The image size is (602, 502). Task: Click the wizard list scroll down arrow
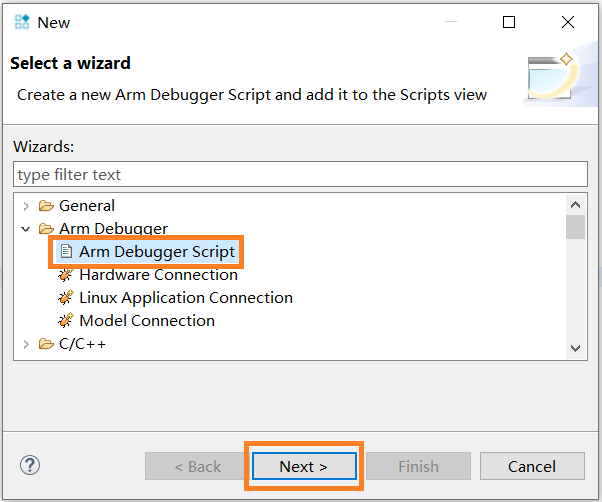(575, 346)
